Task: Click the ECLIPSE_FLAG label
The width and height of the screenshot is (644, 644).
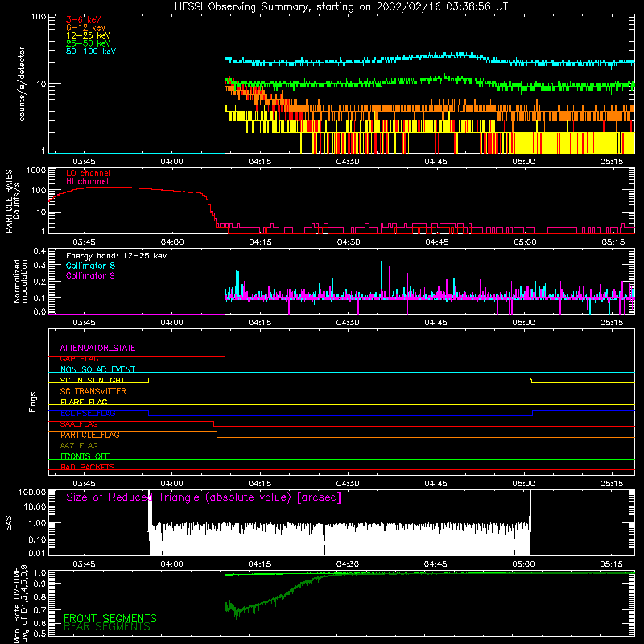Action: click(88, 413)
